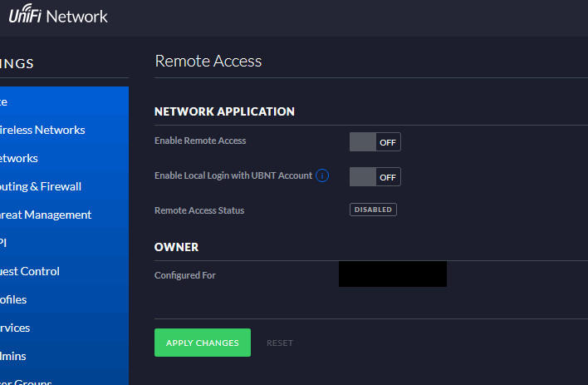Click the Configured For label
Viewport: 588px width, 385px height.
[185, 275]
